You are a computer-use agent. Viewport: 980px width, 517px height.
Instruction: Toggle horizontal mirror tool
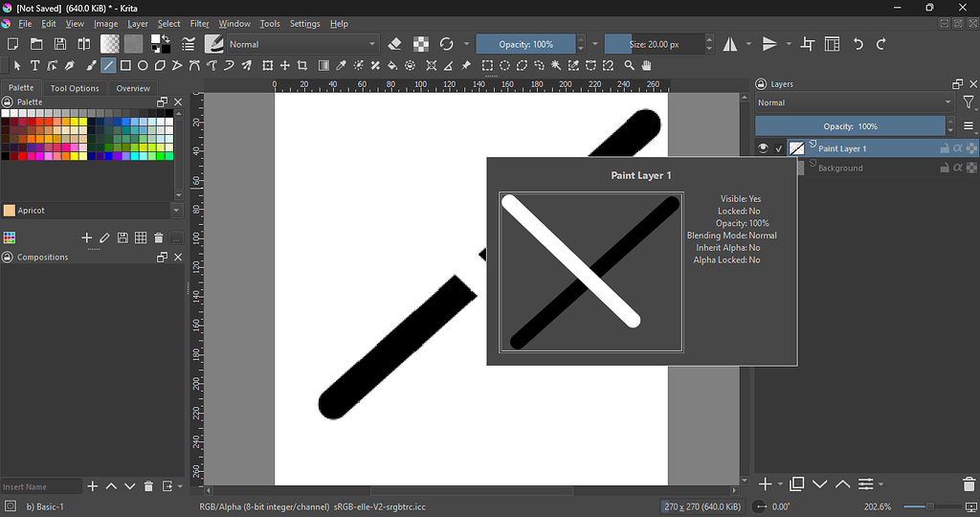pyautogui.click(x=730, y=44)
